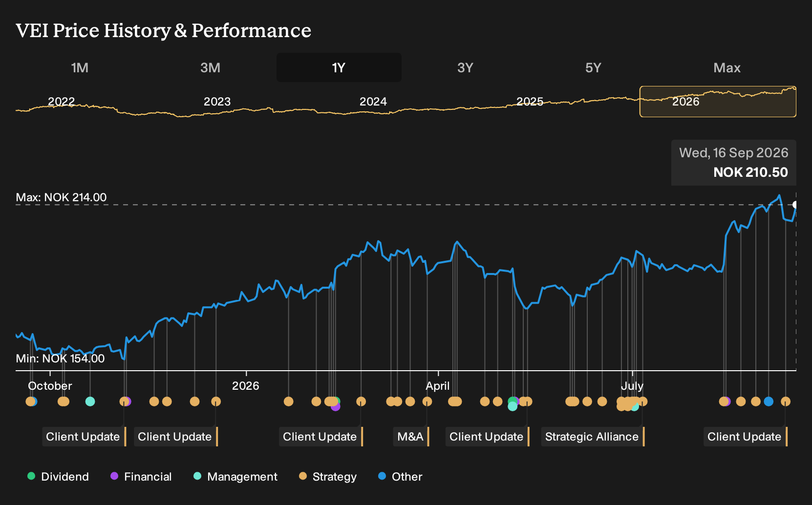Click the April axis label
Viewport: 812px width, 505px height.
point(438,386)
